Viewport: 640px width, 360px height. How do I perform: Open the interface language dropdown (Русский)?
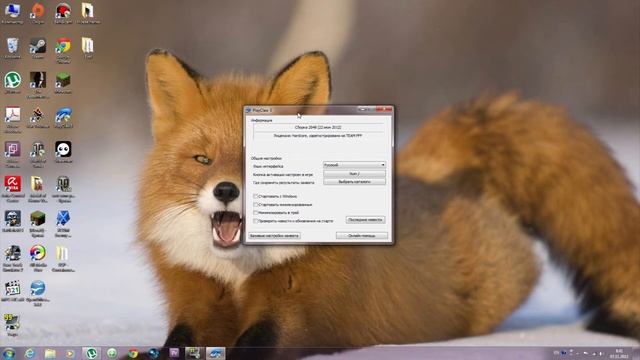point(354,165)
